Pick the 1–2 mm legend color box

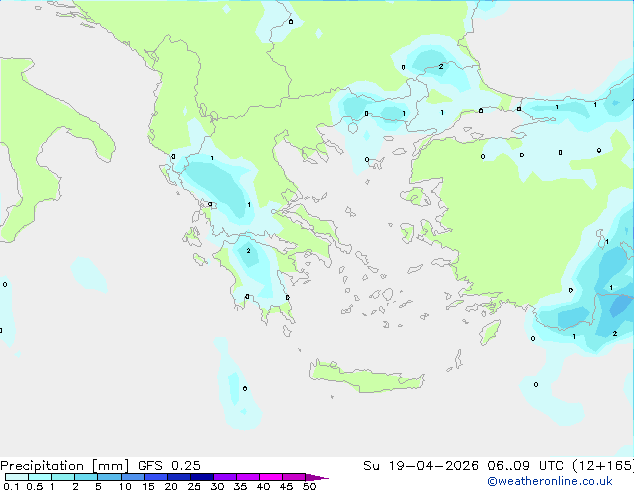(63, 477)
